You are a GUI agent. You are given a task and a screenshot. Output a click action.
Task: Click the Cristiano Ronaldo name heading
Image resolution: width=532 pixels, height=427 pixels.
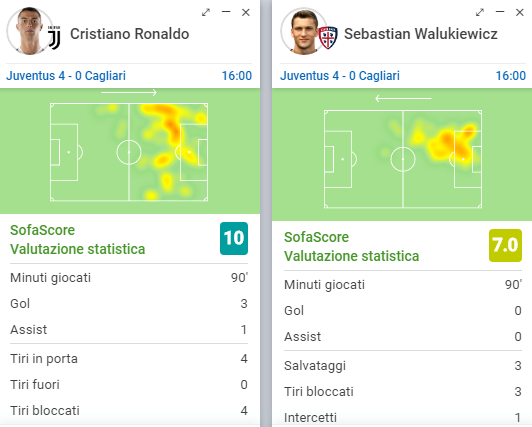[x=130, y=34]
